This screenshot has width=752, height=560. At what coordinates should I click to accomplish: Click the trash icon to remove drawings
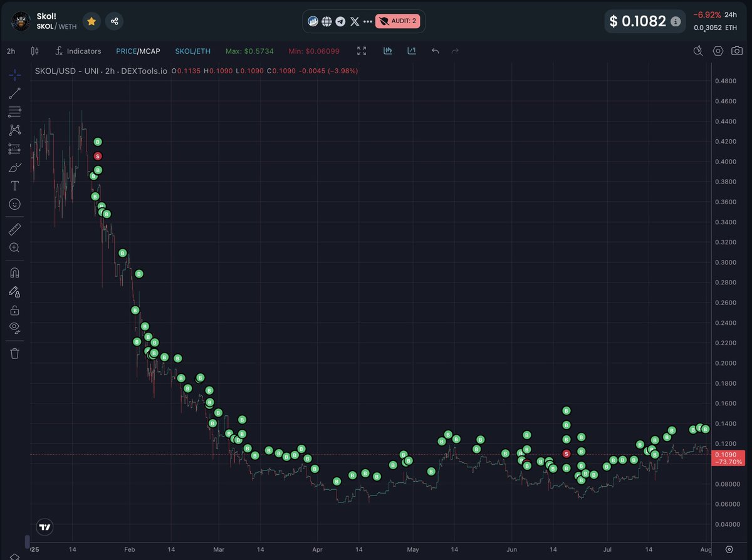coord(14,353)
